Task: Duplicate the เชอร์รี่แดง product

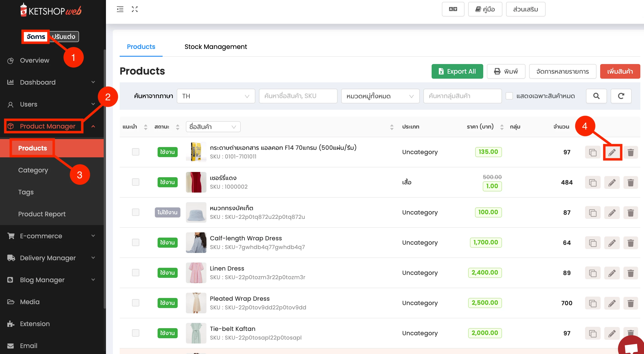Action: 592,182
